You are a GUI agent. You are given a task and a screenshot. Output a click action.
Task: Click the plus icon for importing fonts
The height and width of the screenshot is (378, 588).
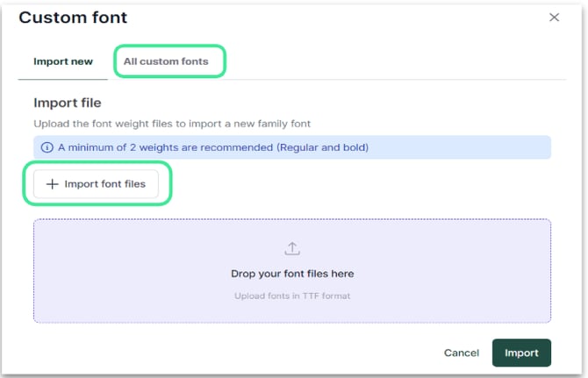[x=52, y=184]
